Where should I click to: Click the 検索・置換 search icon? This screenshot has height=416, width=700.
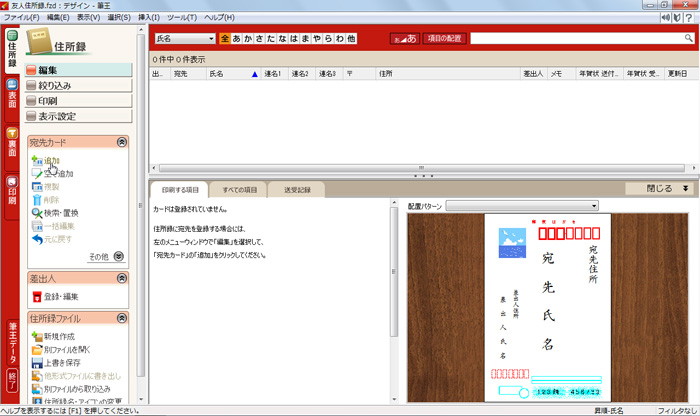[36, 213]
